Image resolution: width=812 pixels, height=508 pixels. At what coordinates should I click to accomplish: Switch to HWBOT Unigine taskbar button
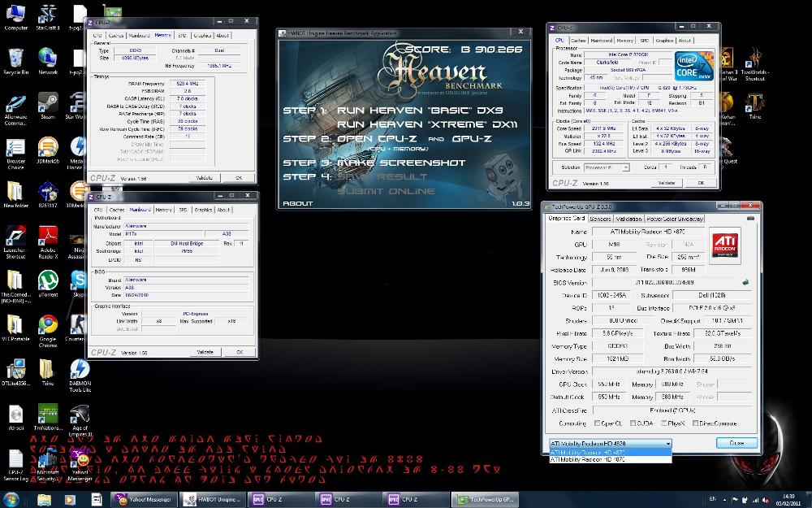pyautogui.click(x=214, y=500)
